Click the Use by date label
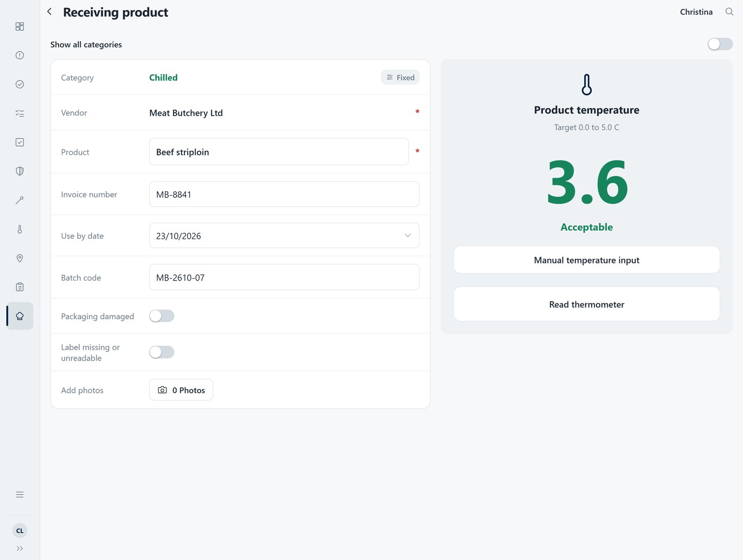This screenshot has height=560, width=743. coord(82,236)
